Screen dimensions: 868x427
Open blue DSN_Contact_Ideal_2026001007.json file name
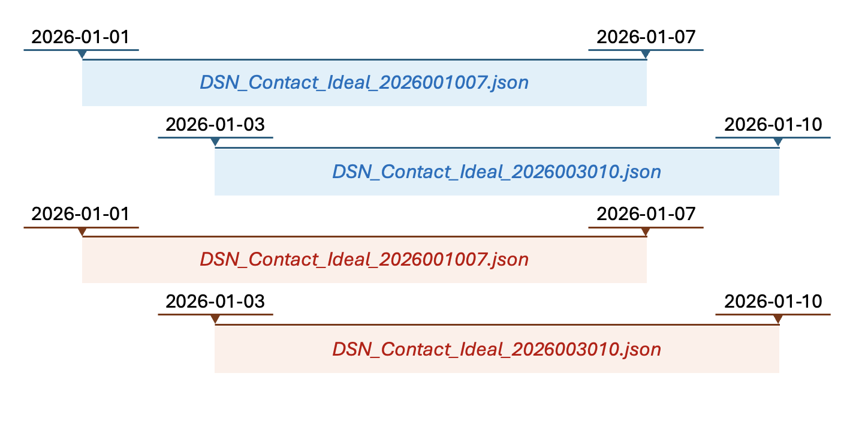coord(364,82)
